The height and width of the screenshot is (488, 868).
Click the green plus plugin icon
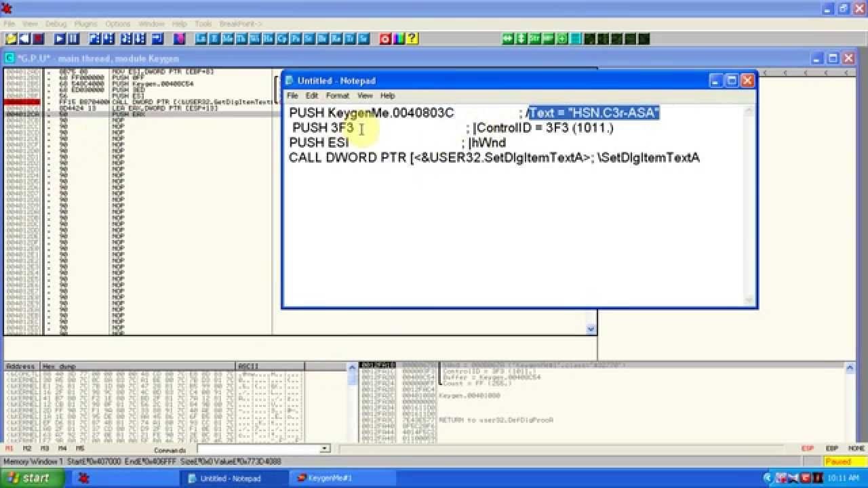(562, 39)
